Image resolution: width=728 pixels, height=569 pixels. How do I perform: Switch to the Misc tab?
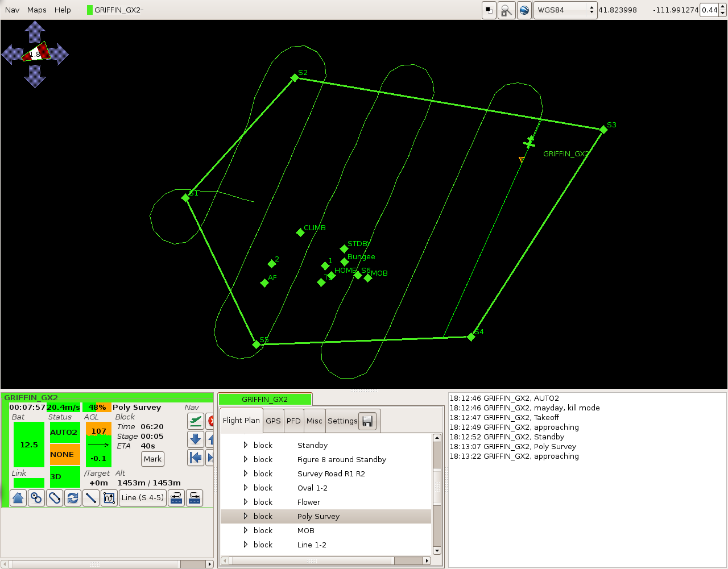pos(315,421)
